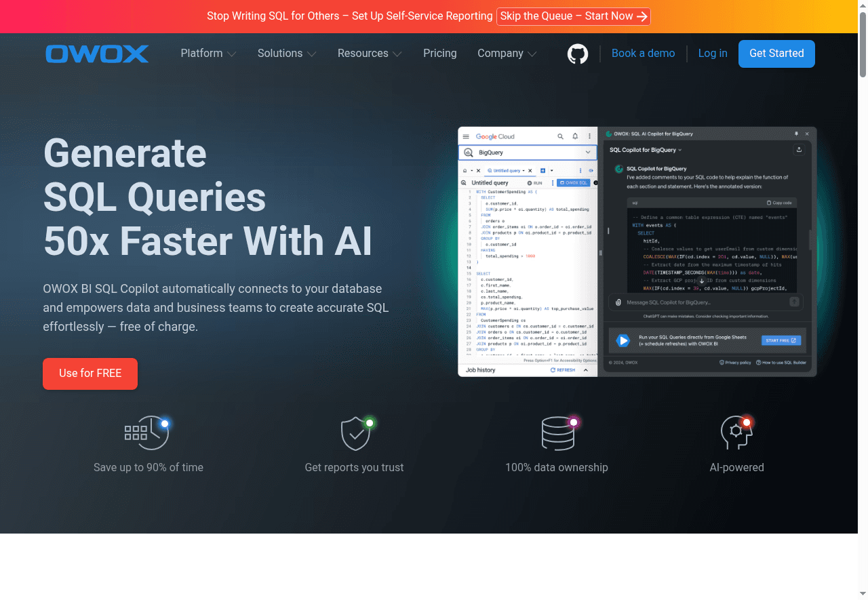The height and width of the screenshot is (600, 868).
Task: Open the Company dropdown menu
Action: (x=507, y=54)
